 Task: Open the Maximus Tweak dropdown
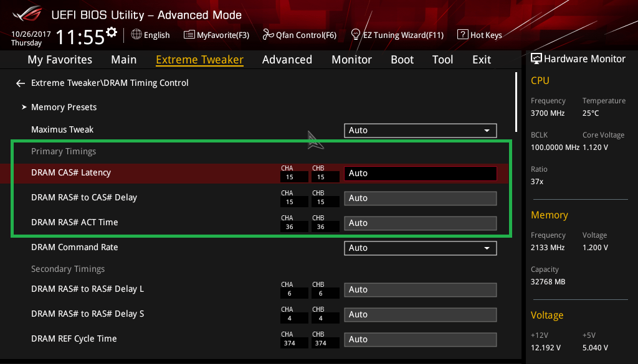(x=420, y=130)
